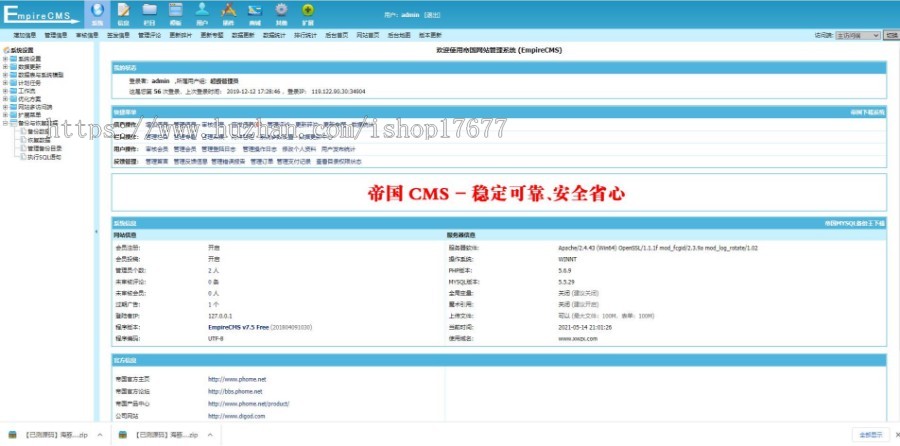Open the 栏目 folder icon module
Screen dimensions: 900x446
coord(150,14)
